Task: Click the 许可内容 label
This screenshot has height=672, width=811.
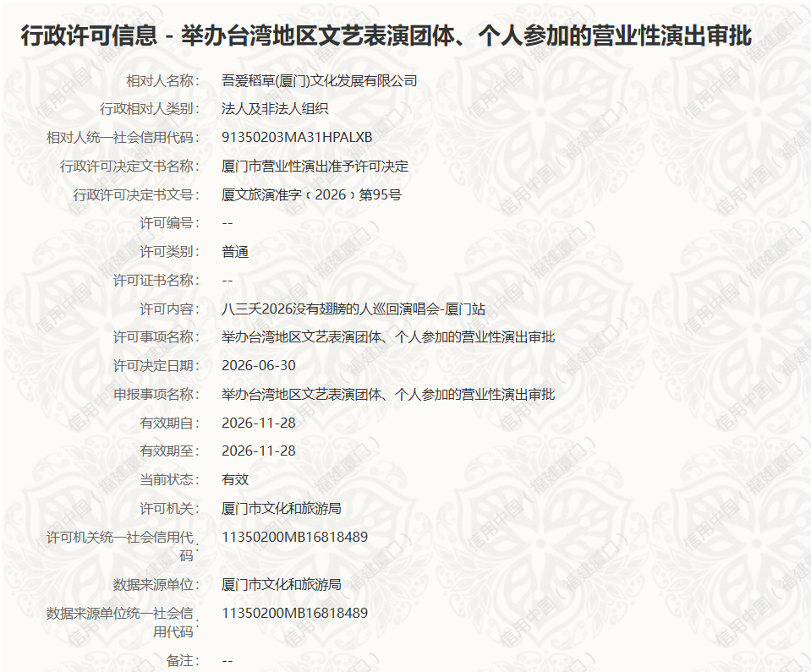Action: click(x=170, y=309)
